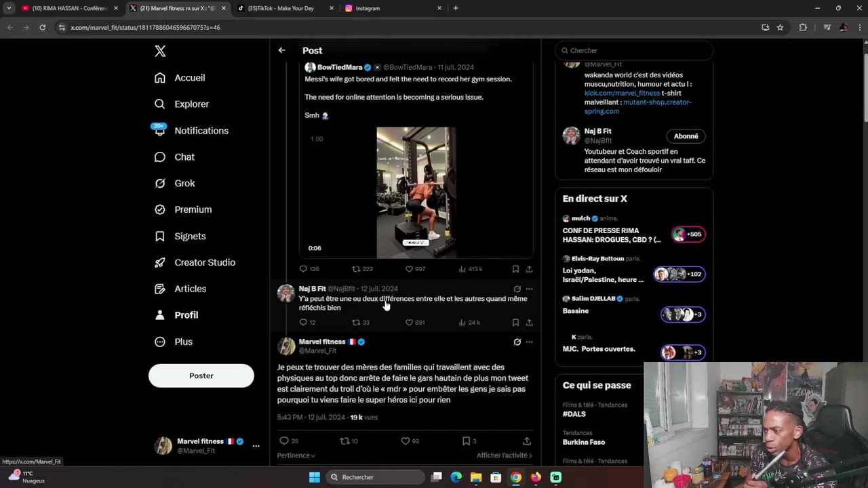Open Chat in sidebar

click(174, 157)
